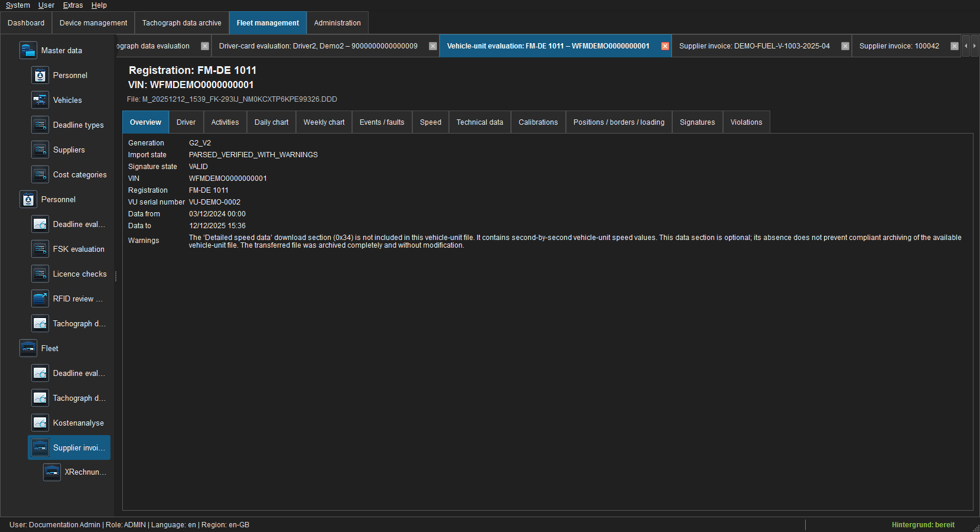The width and height of the screenshot is (980, 532).
Task: Close the Vehicle-unit evaluation tab
Action: pyautogui.click(x=665, y=46)
